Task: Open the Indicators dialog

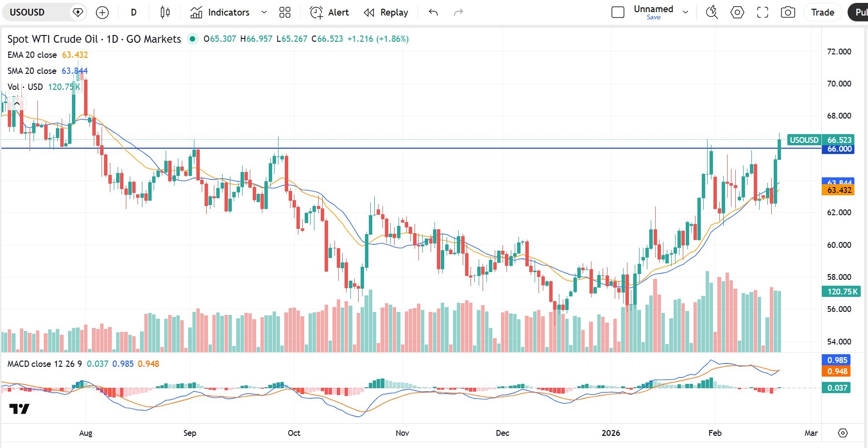Action: click(x=220, y=13)
